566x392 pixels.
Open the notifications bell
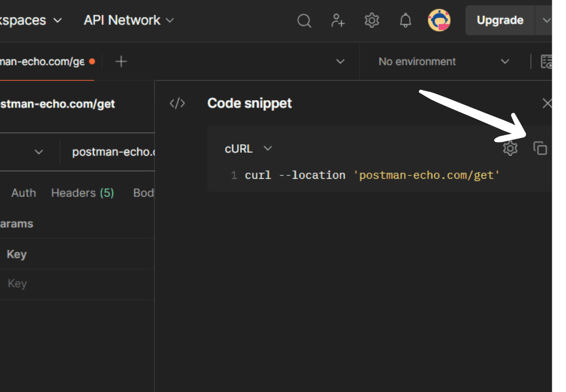(x=405, y=20)
